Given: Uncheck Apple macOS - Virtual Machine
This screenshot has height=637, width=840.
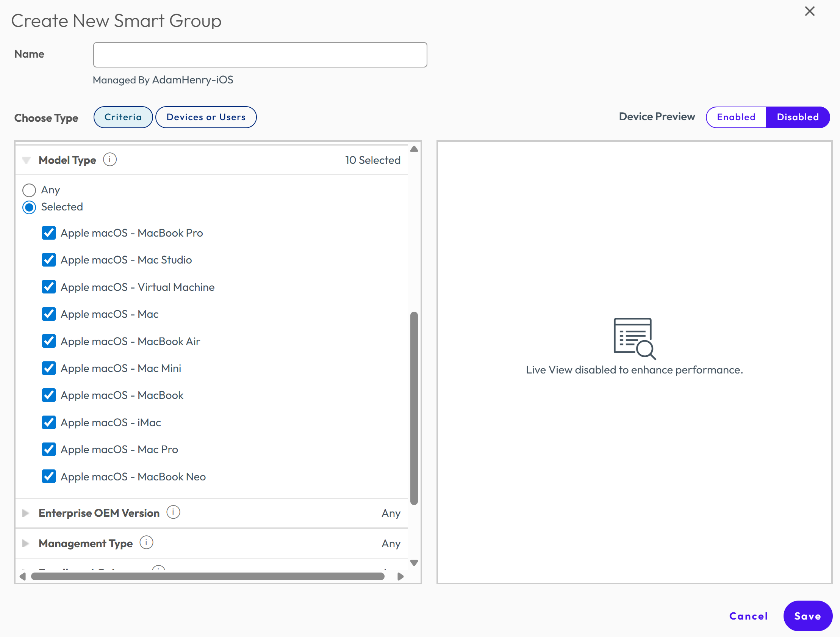Looking at the screenshot, I should (48, 287).
